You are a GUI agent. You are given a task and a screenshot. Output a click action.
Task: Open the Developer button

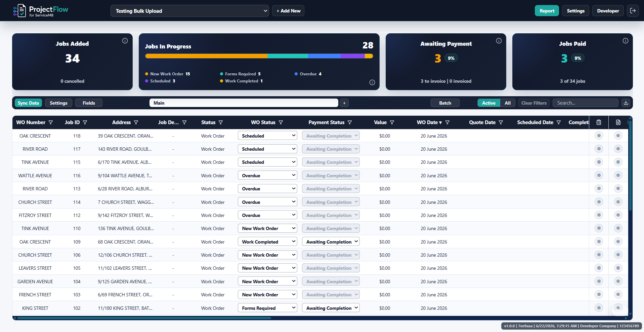pos(608,11)
